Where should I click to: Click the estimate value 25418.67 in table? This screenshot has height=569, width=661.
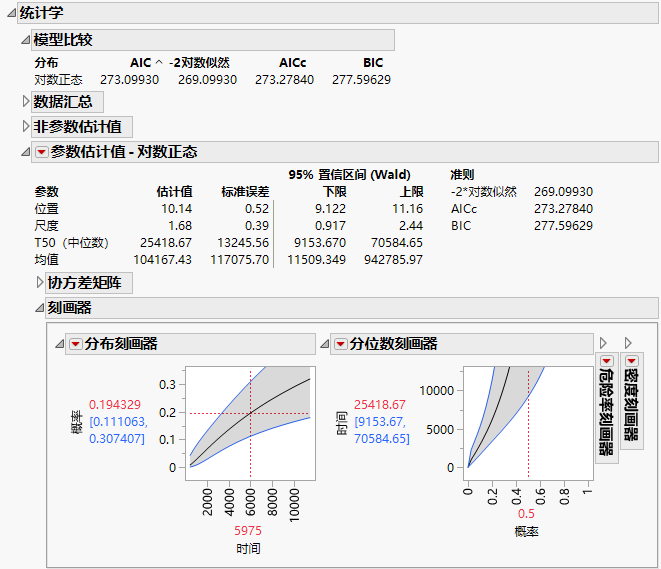(166, 243)
